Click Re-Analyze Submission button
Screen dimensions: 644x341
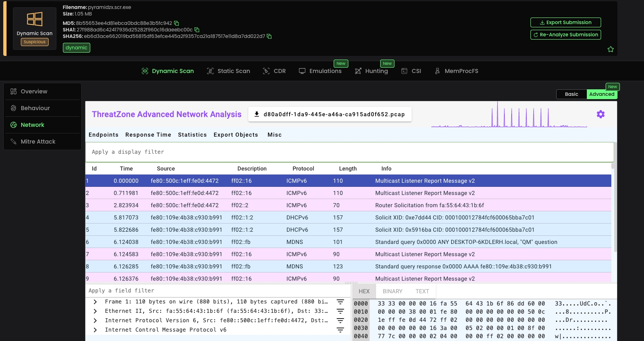pos(565,35)
